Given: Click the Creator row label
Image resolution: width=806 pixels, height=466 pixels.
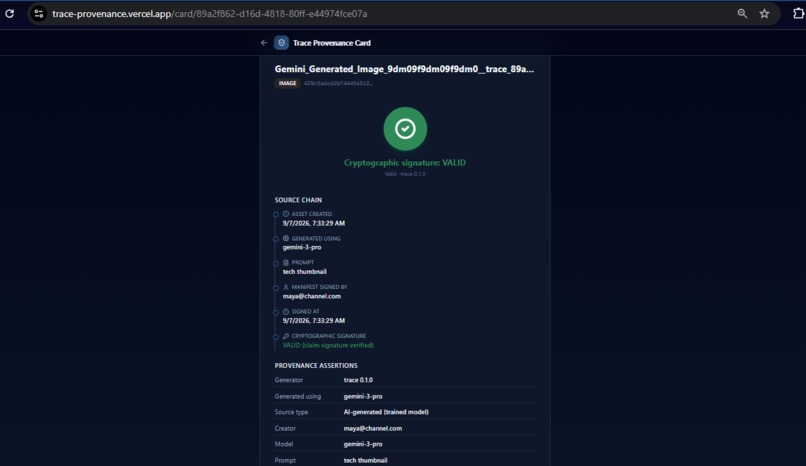Looking at the screenshot, I should tap(285, 428).
